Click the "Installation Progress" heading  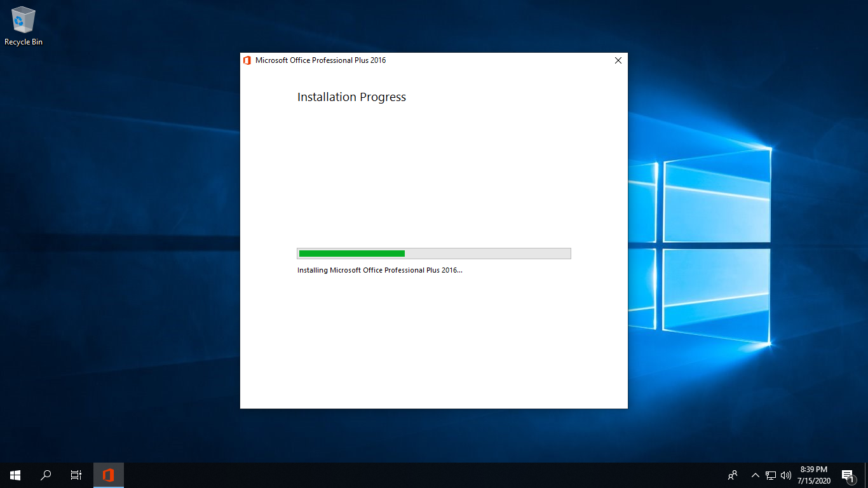pos(351,97)
